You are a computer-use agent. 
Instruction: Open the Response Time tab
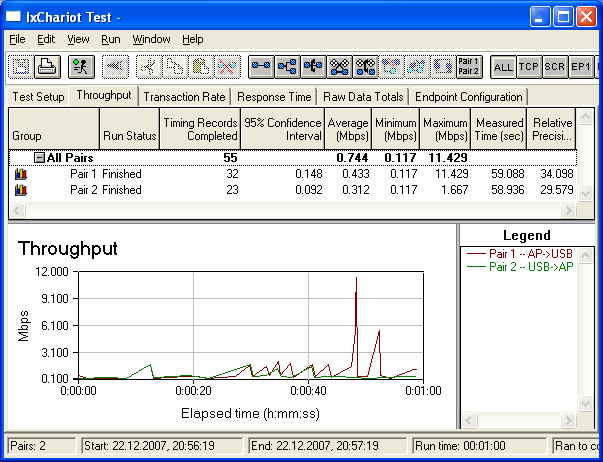tap(274, 97)
